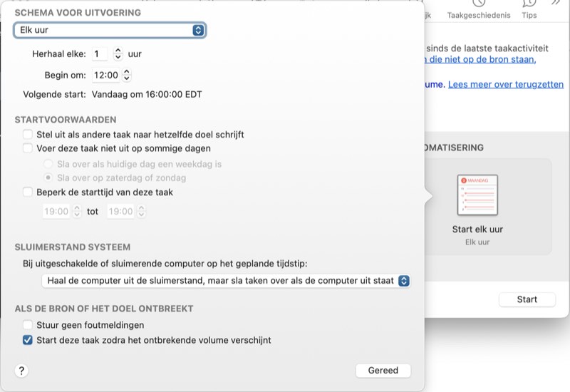Viewport: 570px width, 392px height.
Task: Click the 19:00 field after 'tot'
Action: [120, 211]
